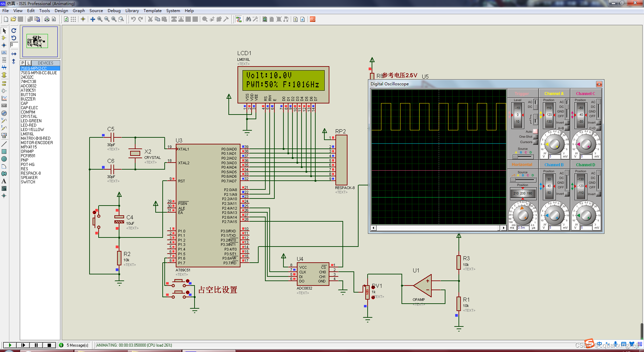Image resolution: width=644 pixels, height=352 pixels.
Task: Select the 2D Graphics Box tool
Action: 4,151
